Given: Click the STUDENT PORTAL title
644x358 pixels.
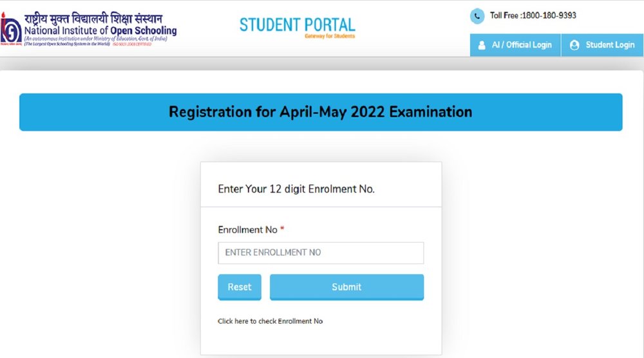Looking at the screenshot, I should pyautogui.click(x=298, y=25).
